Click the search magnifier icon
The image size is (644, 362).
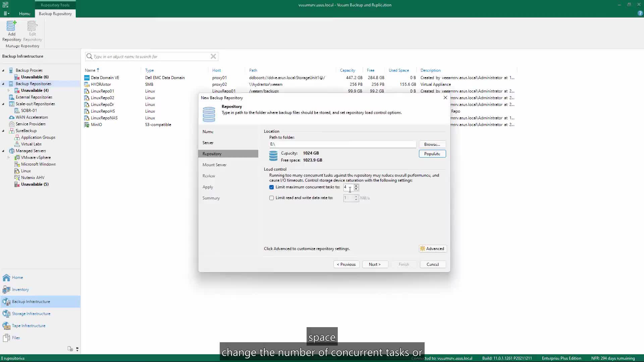tap(89, 56)
